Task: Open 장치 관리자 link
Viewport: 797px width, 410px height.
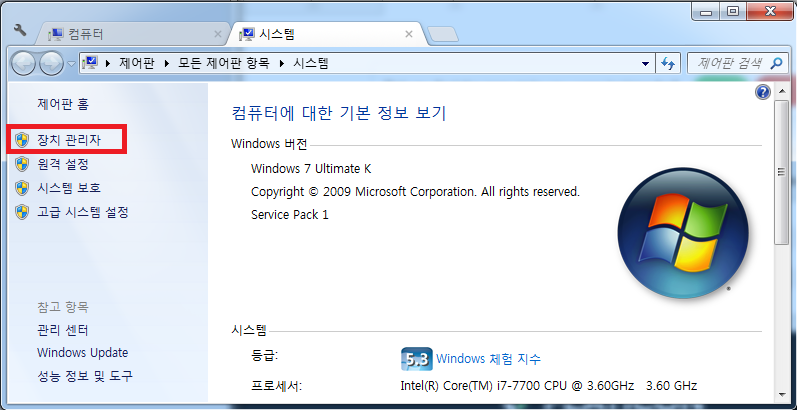Action: click(x=68, y=139)
